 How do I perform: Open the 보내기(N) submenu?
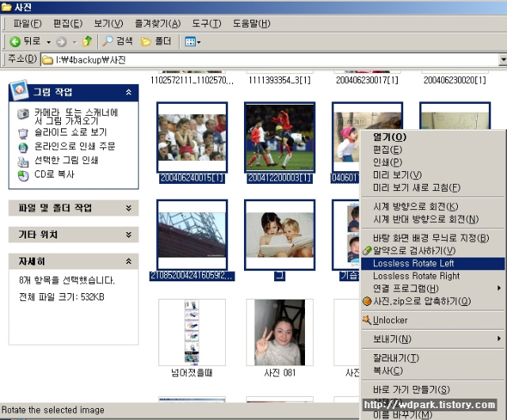point(433,339)
